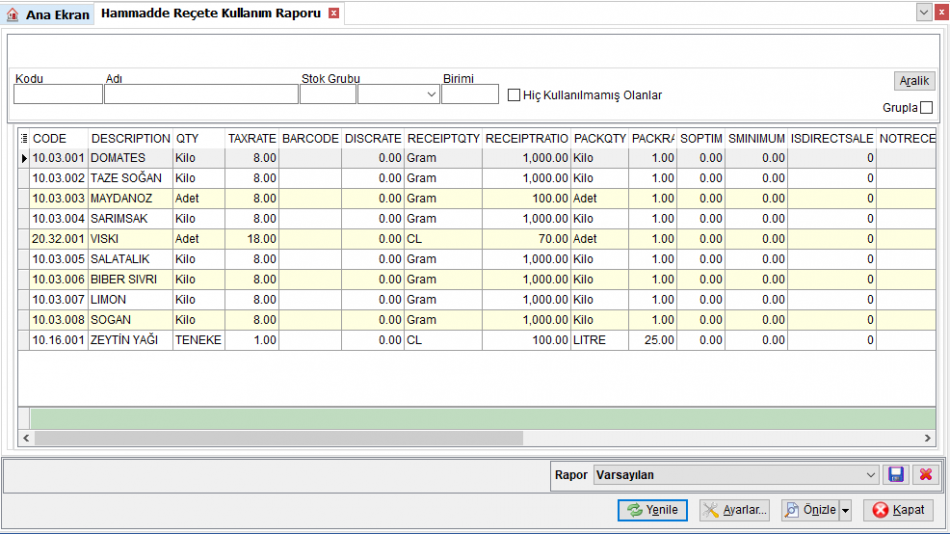Click the RECEIPTQTY column header
The height and width of the screenshot is (534, 950).
click(x=443, y=138)
